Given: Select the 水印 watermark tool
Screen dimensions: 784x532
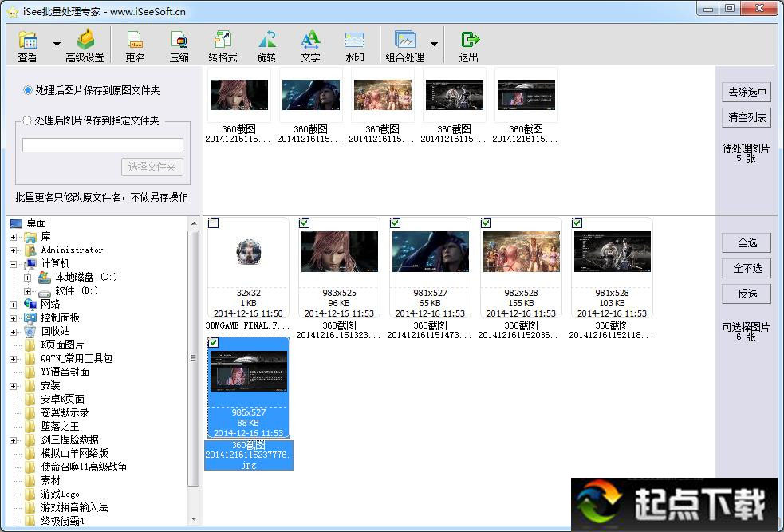Looking at the screenshot, I should tap(354, 46).
